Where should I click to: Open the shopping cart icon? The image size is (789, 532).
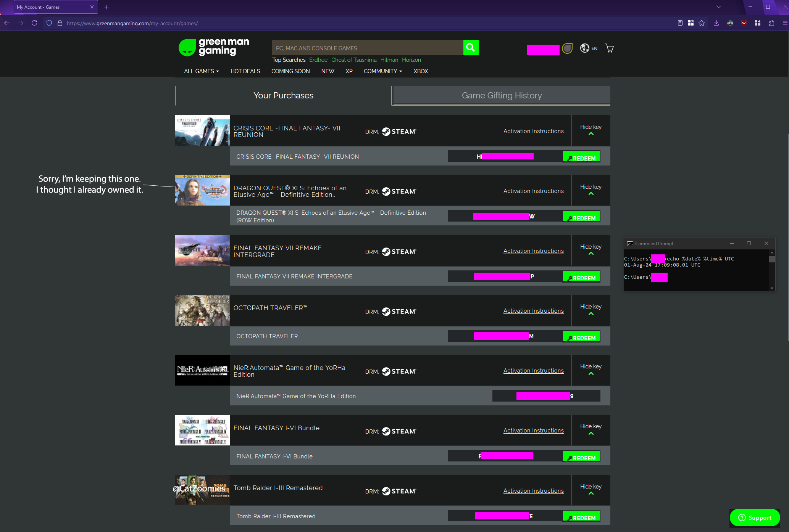pyautogui.click(x=609, y=48)
